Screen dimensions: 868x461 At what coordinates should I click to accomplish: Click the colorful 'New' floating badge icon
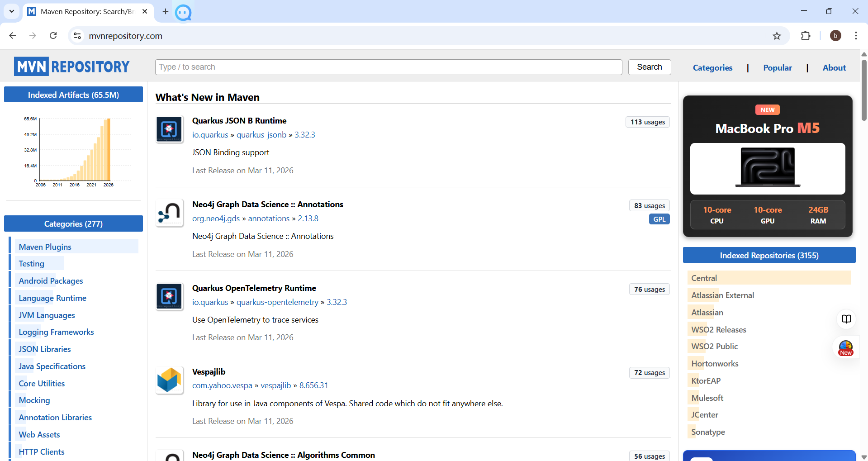846,348
